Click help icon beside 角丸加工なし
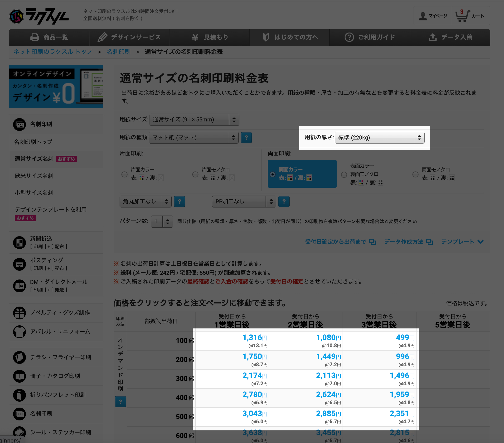504x443 pixels. 179,202
